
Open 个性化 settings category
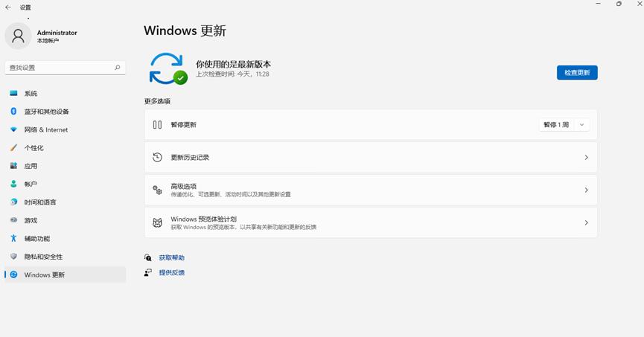click(66, 147)
